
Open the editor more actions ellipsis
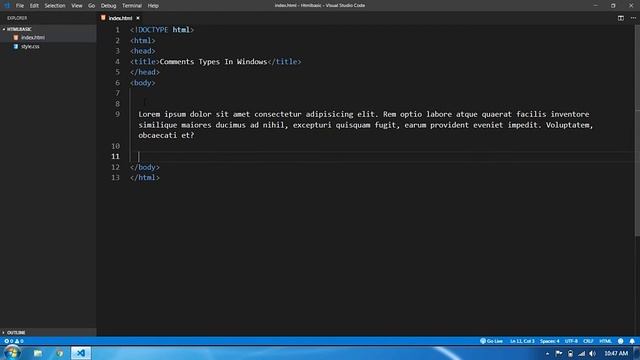coord(633,18)
